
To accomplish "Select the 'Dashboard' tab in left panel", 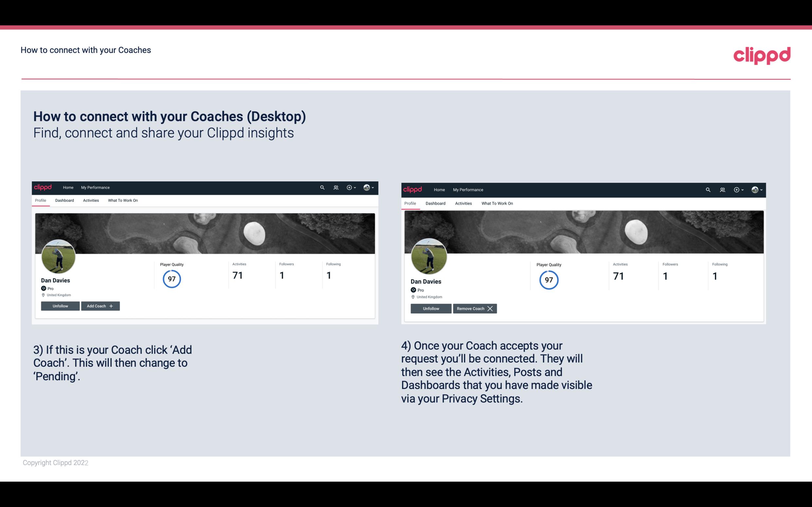I will [x=64, y=200].
